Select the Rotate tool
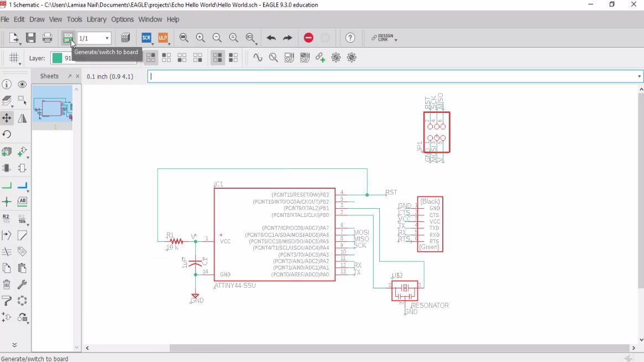The width and height of the screenshot is (644, 362). 7,134
